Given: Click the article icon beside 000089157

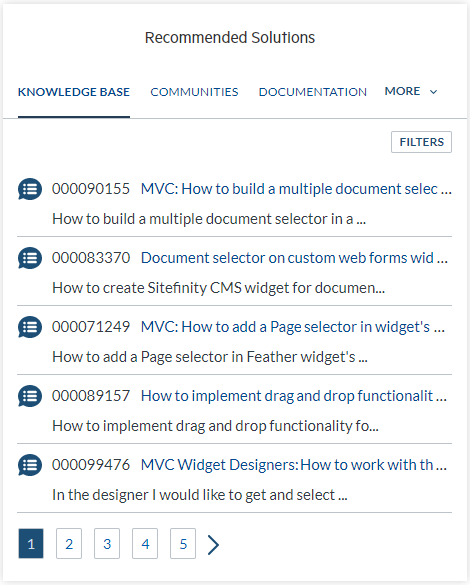Looking at the screenshot, I should coord(30,396).
